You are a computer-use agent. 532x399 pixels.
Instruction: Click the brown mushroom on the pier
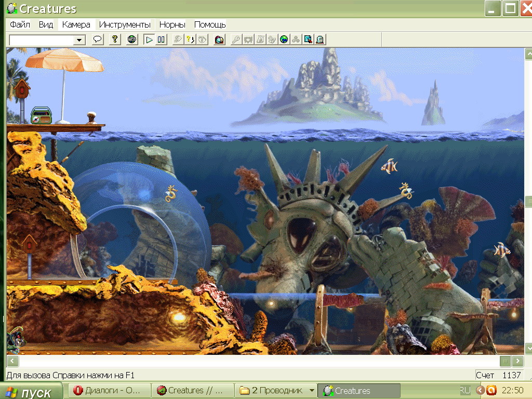[x=91, y=117]
